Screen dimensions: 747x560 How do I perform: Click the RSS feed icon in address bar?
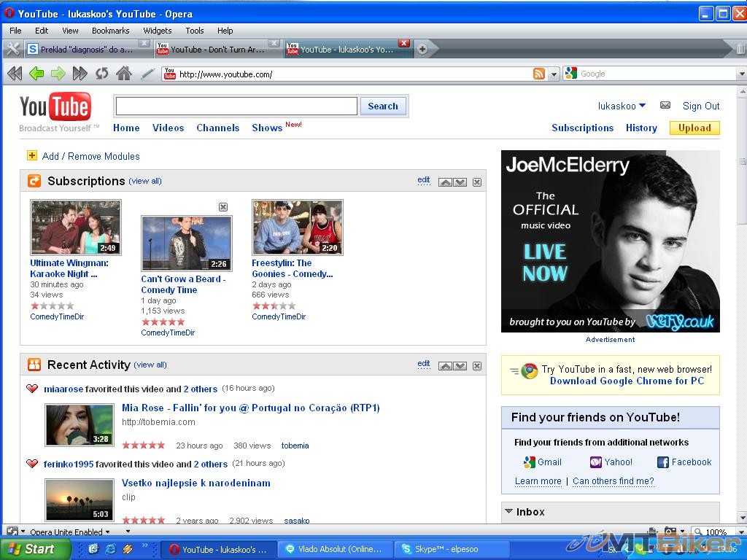[539, 74]
